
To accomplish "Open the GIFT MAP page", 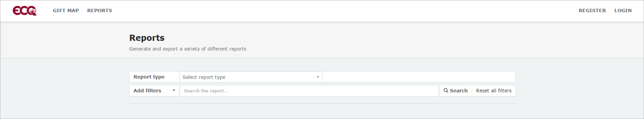I will coord(66,11).
